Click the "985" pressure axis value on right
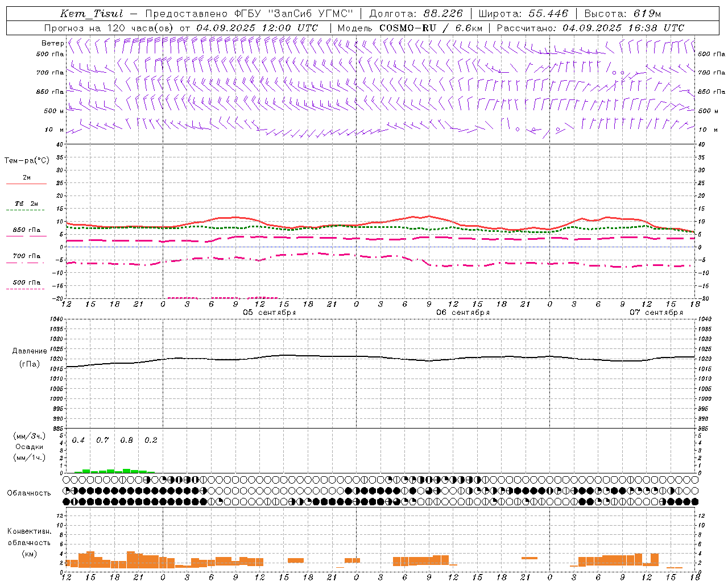 [x=704, y=429]
